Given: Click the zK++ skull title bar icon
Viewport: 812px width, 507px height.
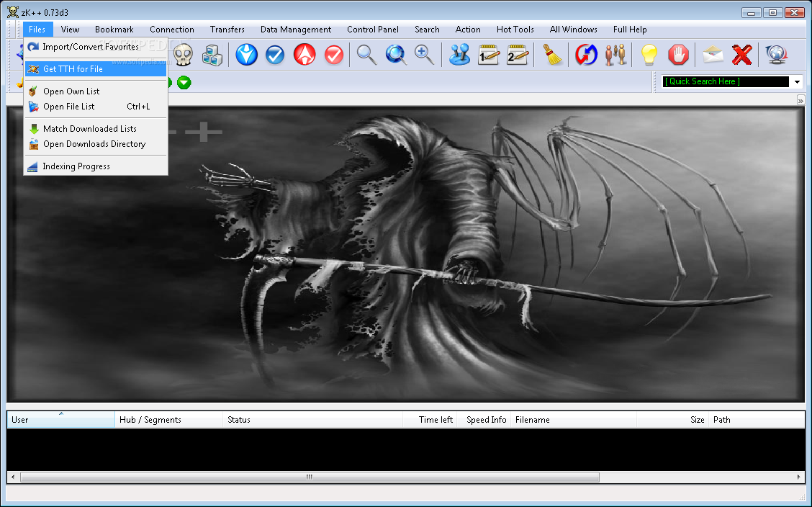Looking at the screenshot, I should tap(13, 12).
